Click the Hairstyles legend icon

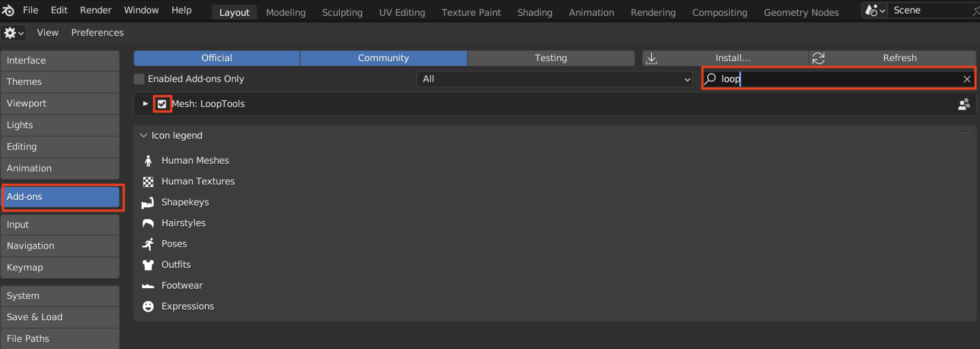[148, 223]
